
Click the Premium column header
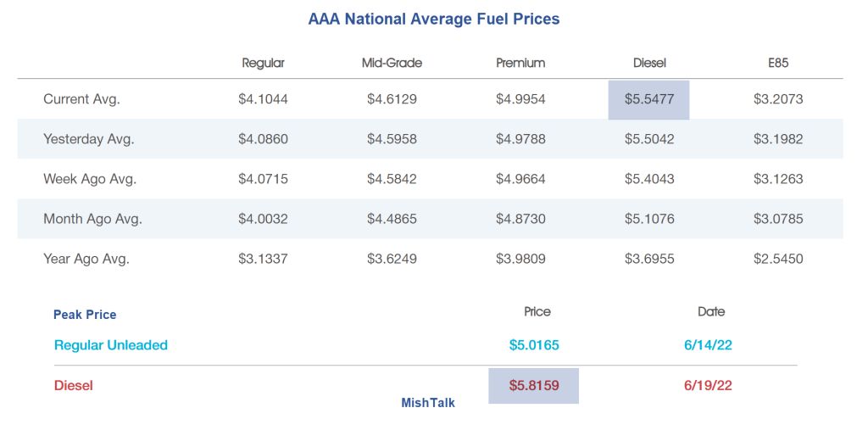pyautogui.click(x=520, y=63)
